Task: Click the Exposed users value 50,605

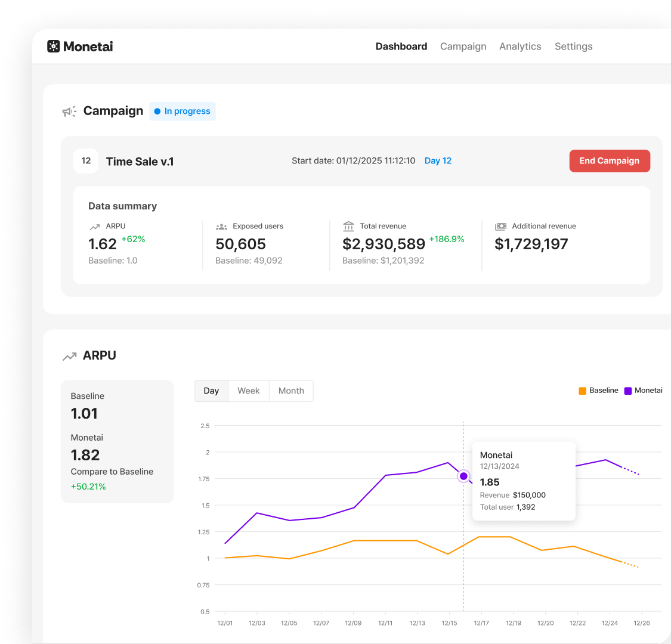Action: click(240, 244)
